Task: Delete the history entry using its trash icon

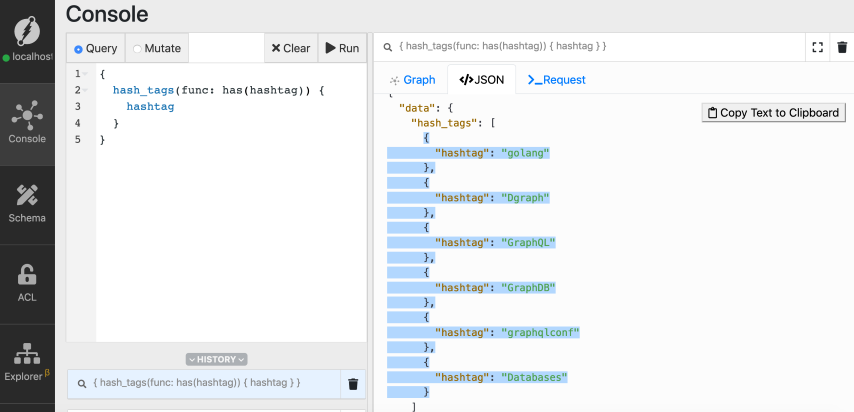Action: 352,383
